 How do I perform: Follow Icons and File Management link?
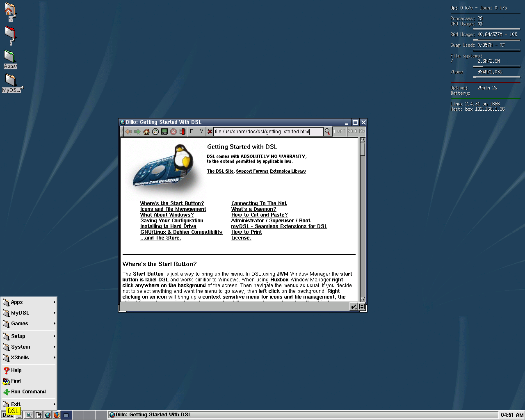[x=173, y=209]
